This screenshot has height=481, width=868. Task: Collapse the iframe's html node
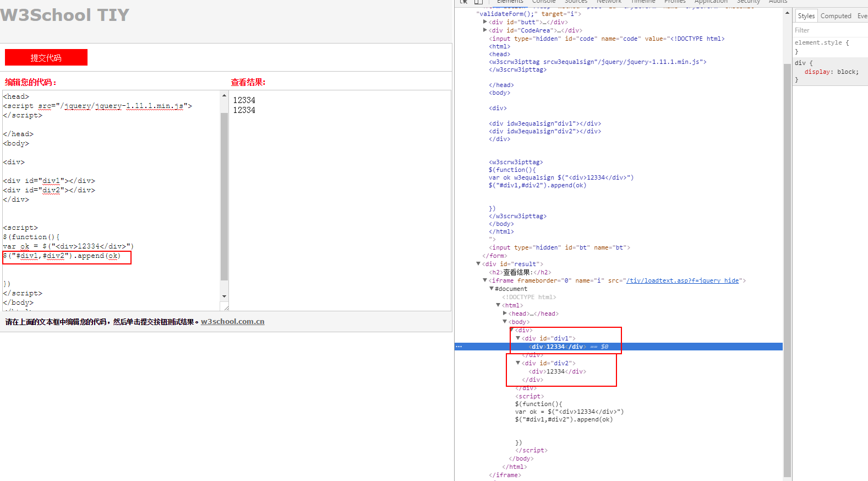tap(498, 305)
